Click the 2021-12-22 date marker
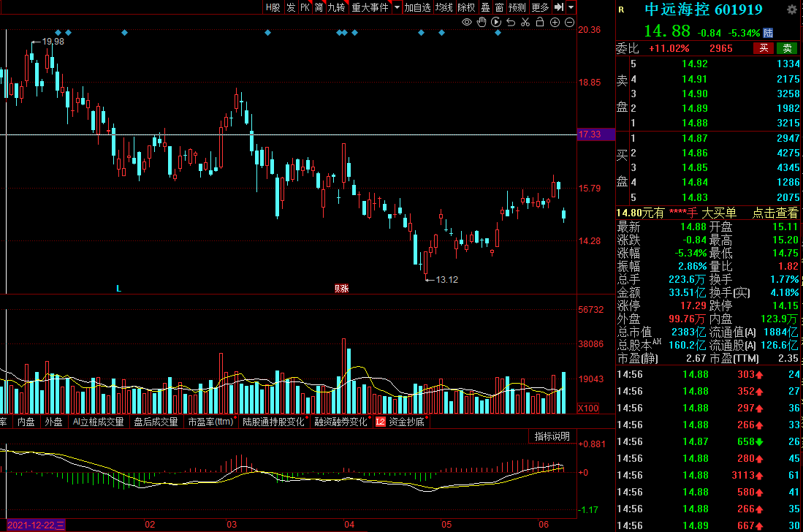 (x=33, y=525)
